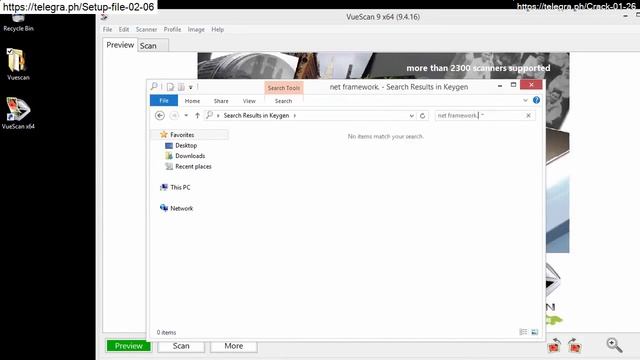Click More button in VueScan
Viewport: 640px width, 360px height.
(x=233, y=346)
